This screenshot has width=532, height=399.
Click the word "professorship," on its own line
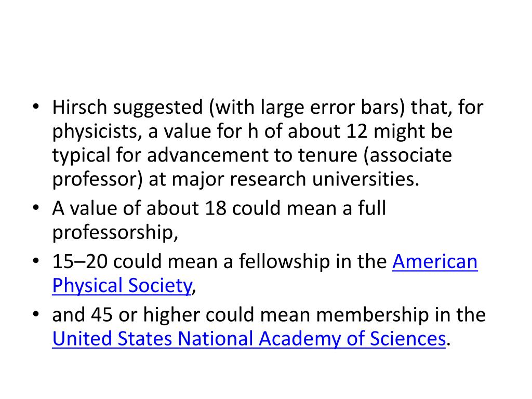(115, 232)
